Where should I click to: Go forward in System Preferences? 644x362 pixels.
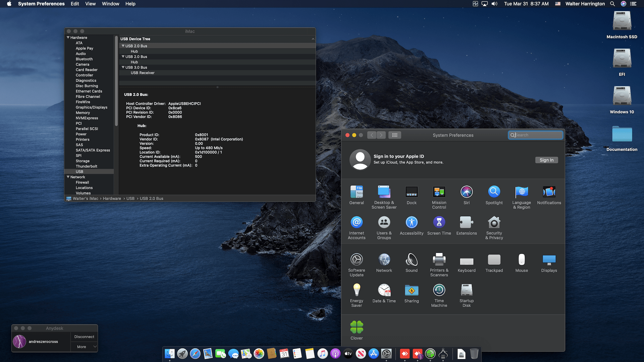tap(381, 135)
